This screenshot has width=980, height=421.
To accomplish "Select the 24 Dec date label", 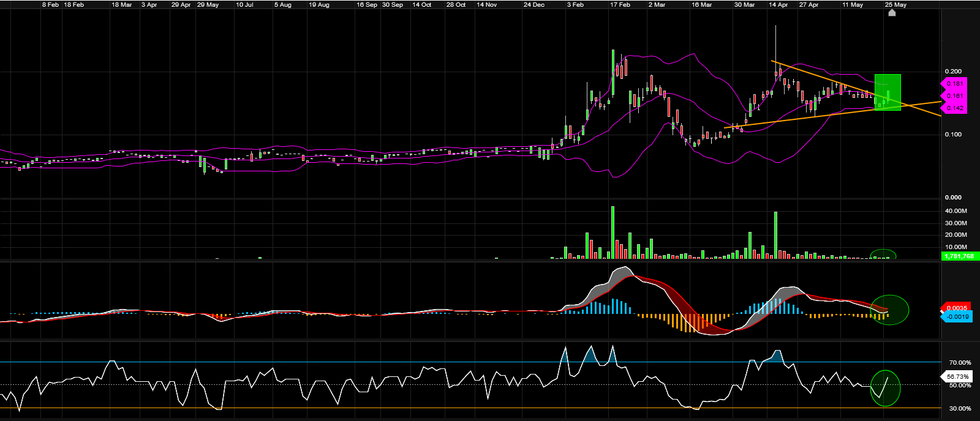I will [534, 4].
